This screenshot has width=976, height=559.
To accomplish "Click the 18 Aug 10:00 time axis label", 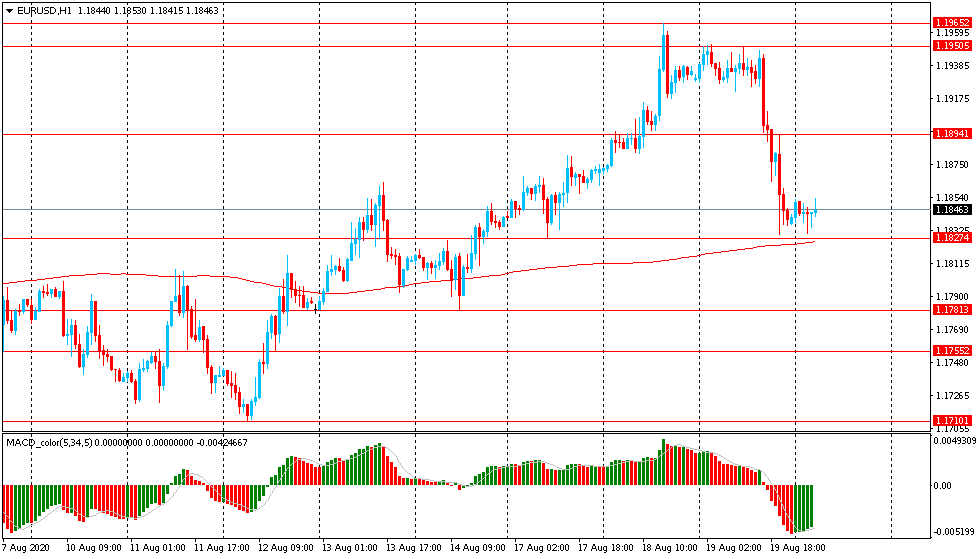I will pyautogui.click(x=670, y=548).
